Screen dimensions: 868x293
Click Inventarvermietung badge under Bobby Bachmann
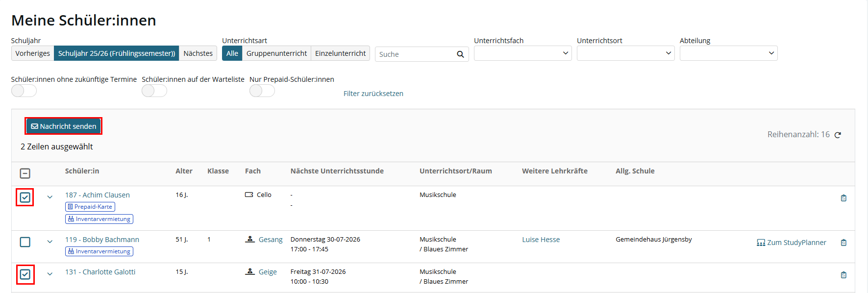pyautogui.click(x=99, y=251)
